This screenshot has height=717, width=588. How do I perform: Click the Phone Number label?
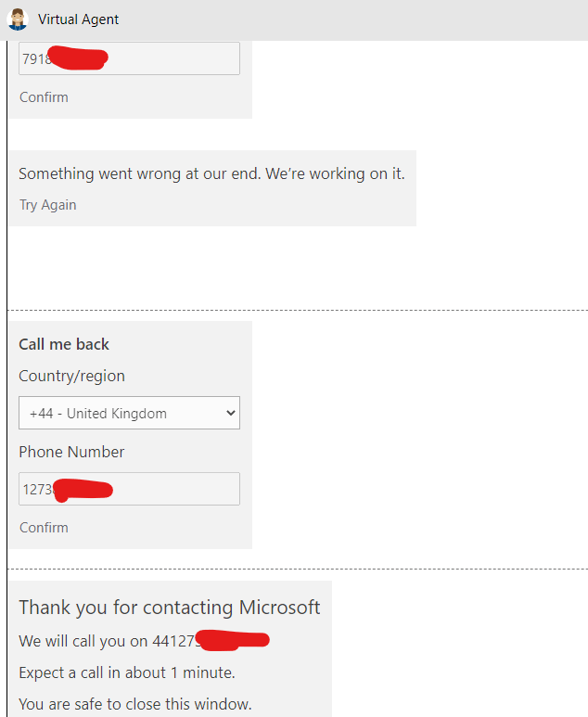pos(71,452)
